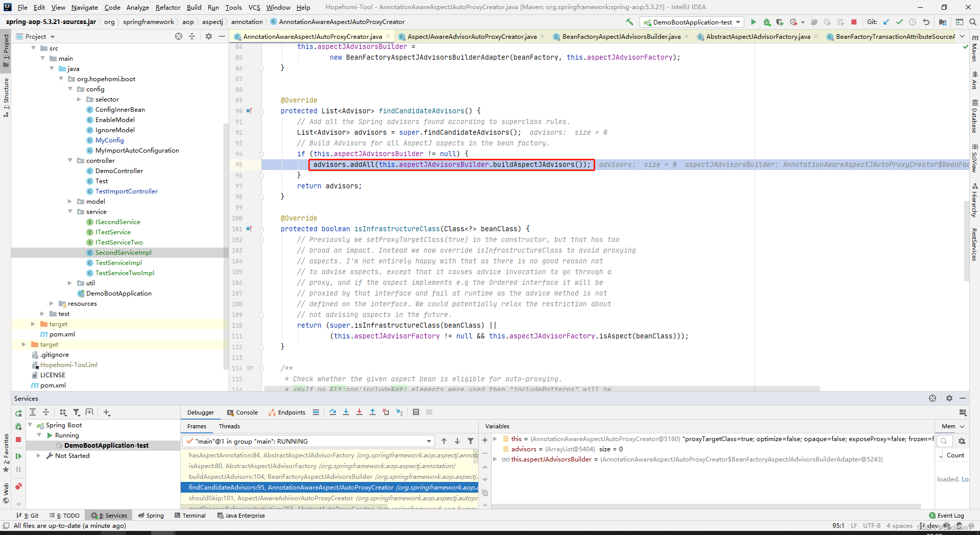Viewport: 980px width, 535px height.
Task: Add new watch with plus in Variables
Action: pyautogui.click(x=485, y=440)
